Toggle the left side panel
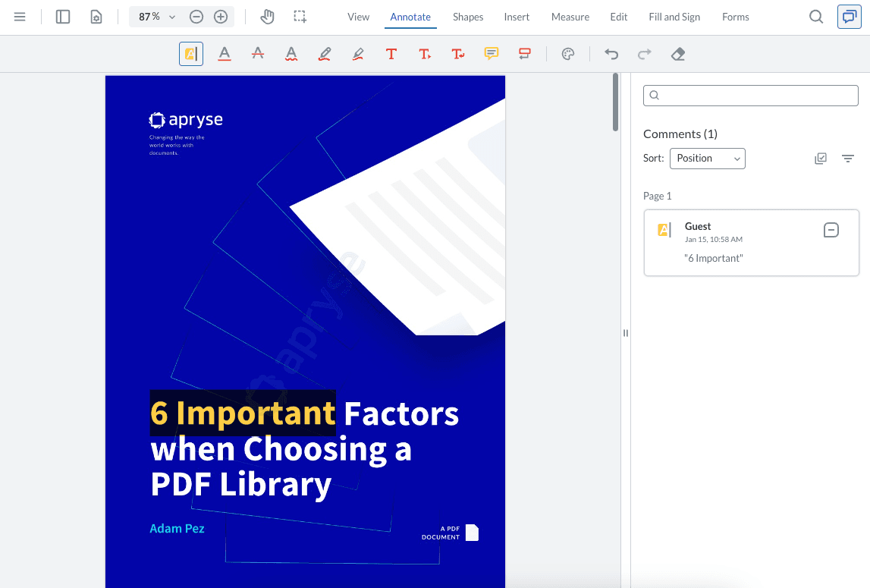 pyautogui.click(x=63, y=17)
